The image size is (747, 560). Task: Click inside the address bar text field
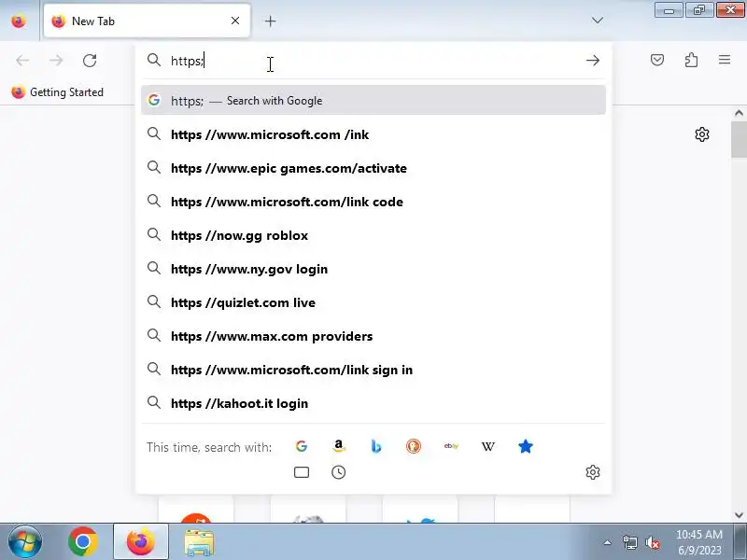tap(372, 61)
